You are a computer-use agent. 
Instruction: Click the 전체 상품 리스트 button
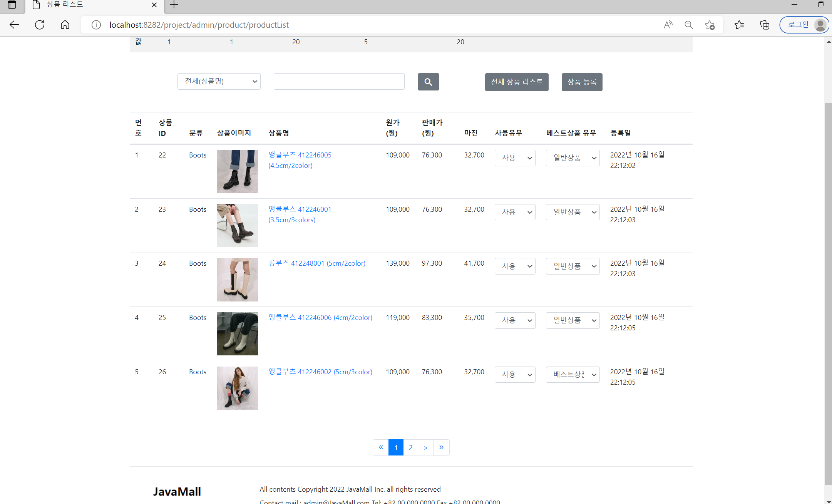click(517, 82)
